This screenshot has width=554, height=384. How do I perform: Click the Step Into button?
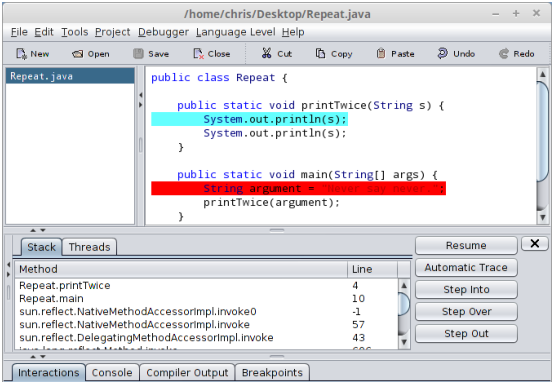tap(466, 290)
